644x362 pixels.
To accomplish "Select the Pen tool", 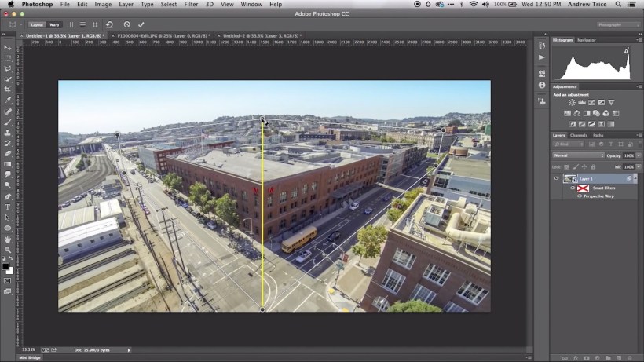I will point(8,196).
